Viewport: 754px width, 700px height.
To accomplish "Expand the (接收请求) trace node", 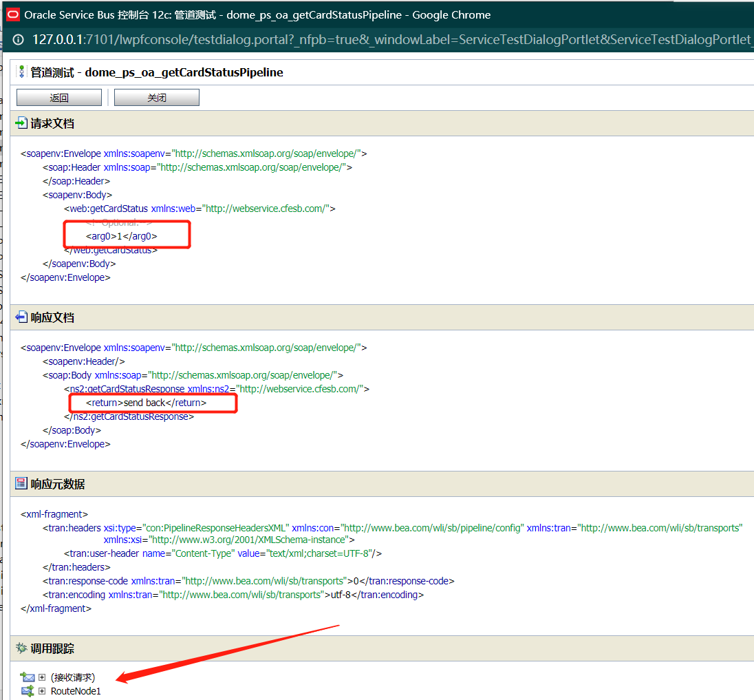I will [42, 677].
